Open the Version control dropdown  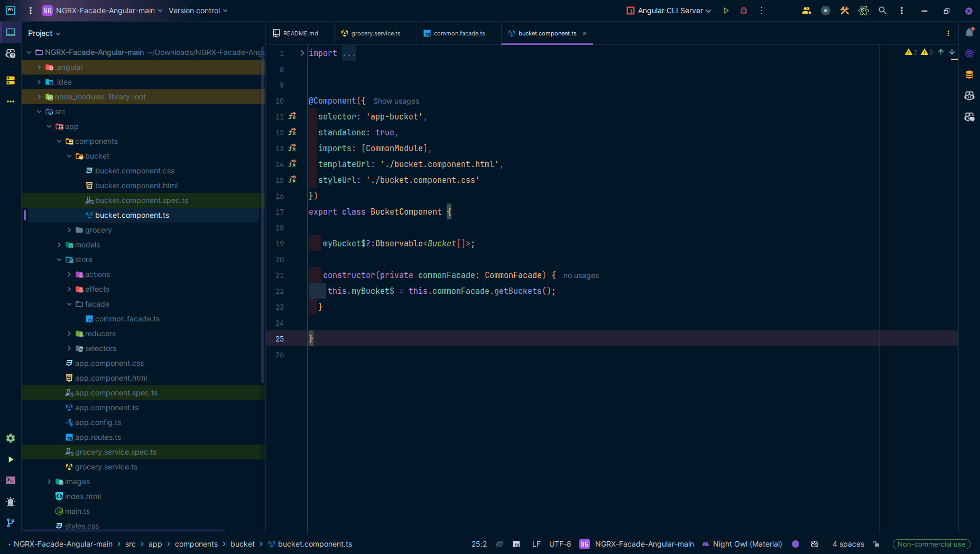point(198,11)
